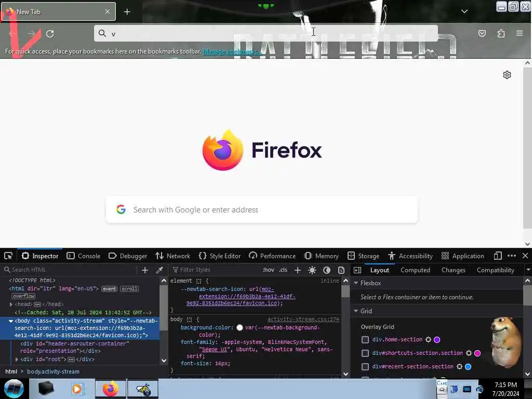Expand the div id="root" node
The height and width of the screenshot is (399, 532).
pyautogui.click(x=17, y=360)
